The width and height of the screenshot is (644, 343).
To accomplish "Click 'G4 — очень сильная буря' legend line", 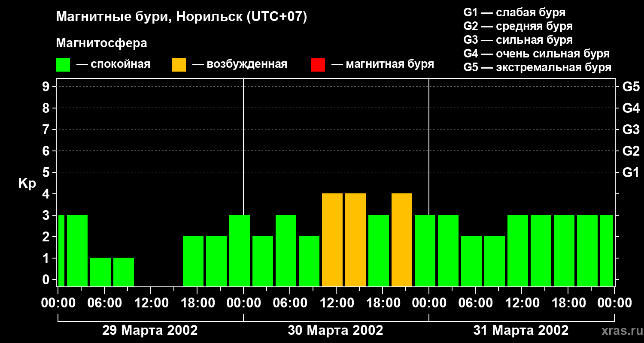I will 537,54.
